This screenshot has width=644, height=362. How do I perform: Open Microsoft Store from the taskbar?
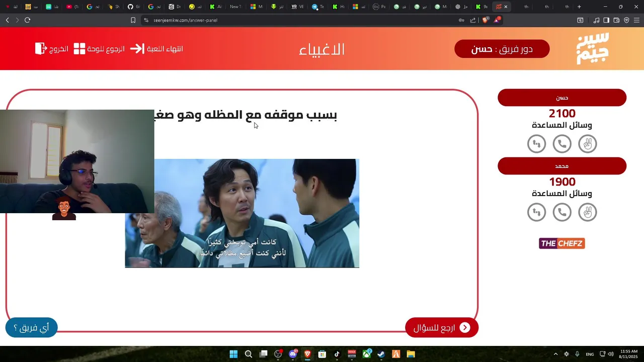(x=322, y=354)
